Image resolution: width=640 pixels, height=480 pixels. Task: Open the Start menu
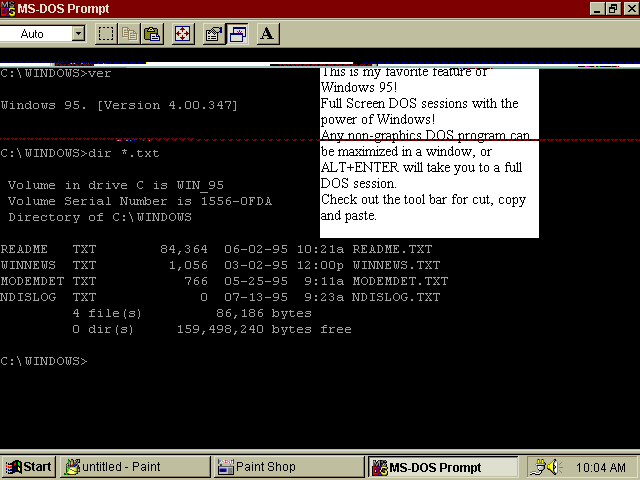point(28,467)
